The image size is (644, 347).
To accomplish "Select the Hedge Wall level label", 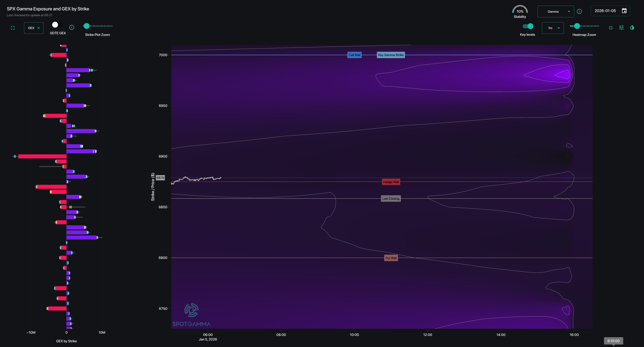I will [x=391, y=182].
